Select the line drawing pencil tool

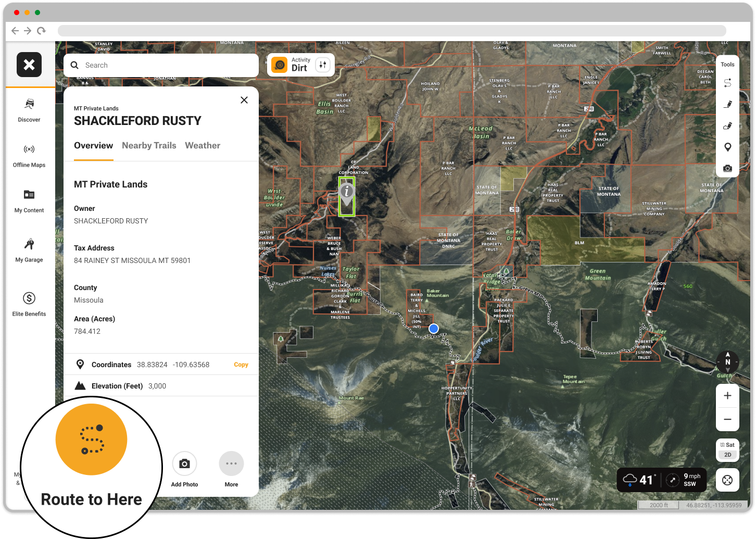click(727, 104)
